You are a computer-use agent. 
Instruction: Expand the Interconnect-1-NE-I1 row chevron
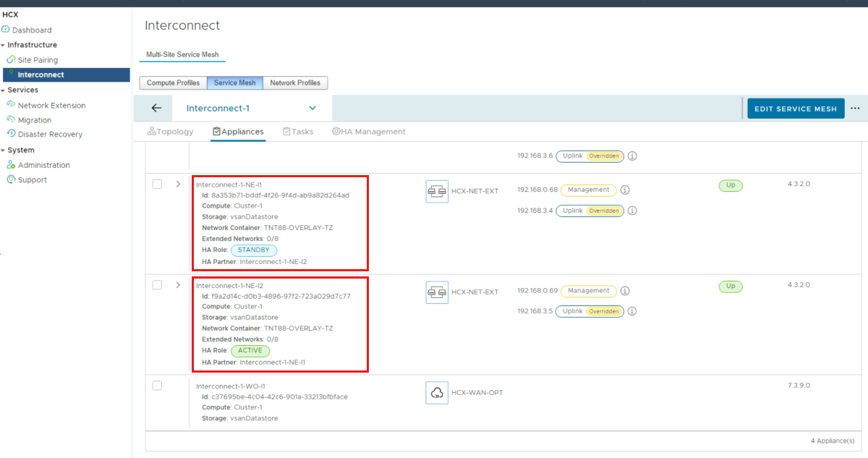coord(179,184)
